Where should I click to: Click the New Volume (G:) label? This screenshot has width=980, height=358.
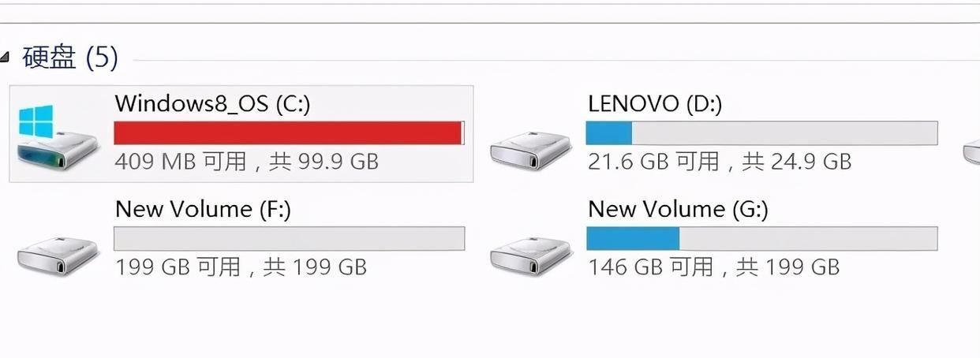[679, 209]
